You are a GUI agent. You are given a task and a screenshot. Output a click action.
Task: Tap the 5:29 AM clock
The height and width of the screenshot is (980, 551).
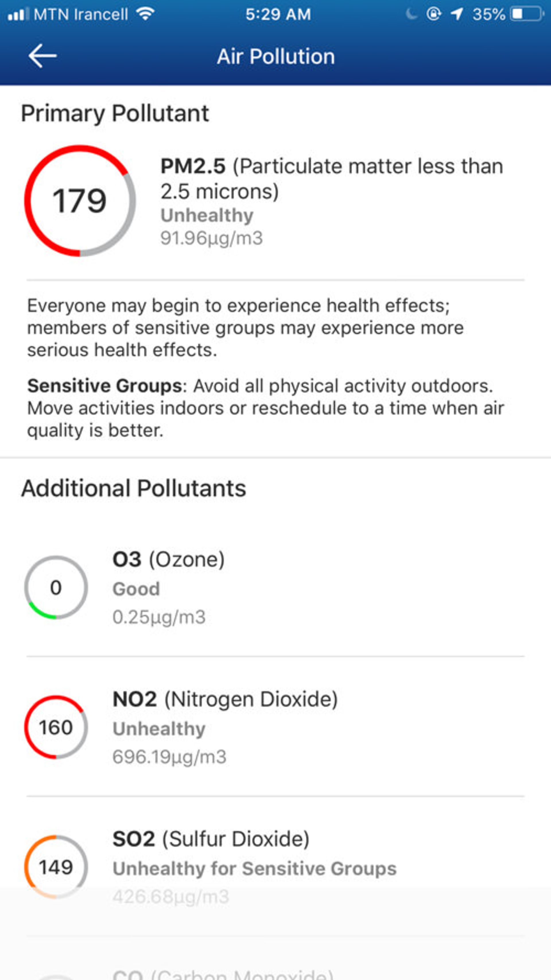click(x=278, y=14)
